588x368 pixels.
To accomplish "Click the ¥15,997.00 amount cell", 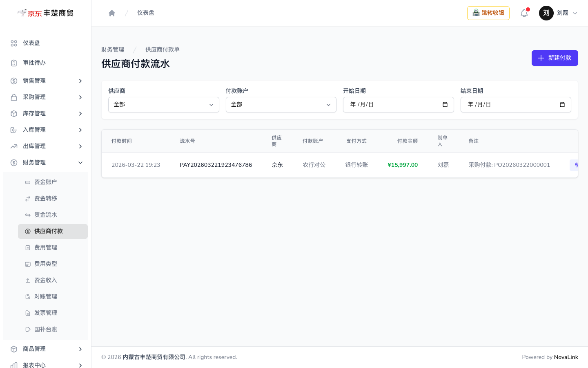I will [x=403, y=165].
